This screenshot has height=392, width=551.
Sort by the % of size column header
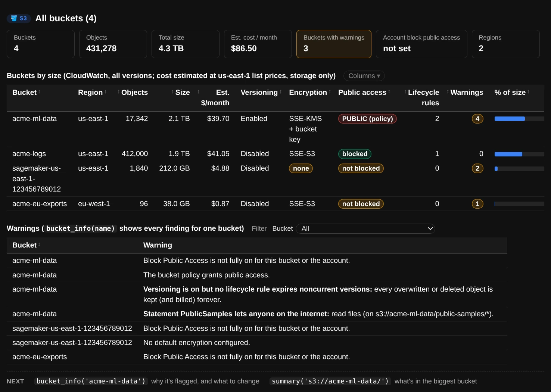pyautogui.click(x=512, y=92)
